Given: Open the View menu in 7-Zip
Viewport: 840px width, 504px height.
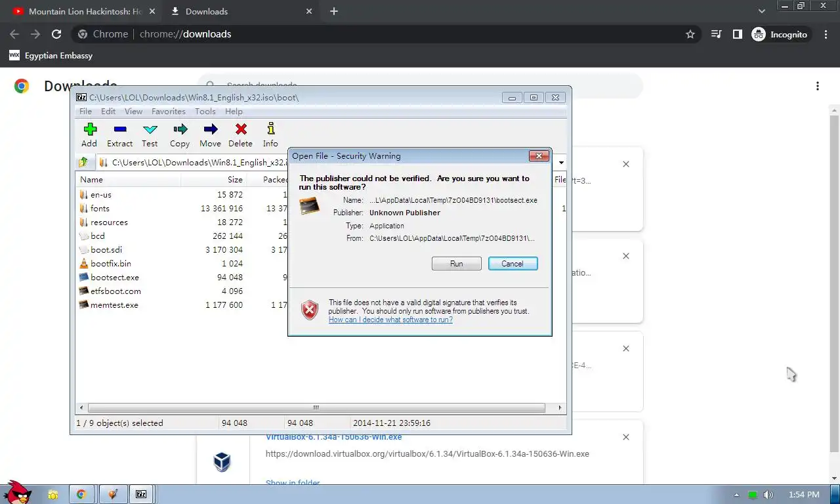Looking at the screenshot, I should pos(133,112).
